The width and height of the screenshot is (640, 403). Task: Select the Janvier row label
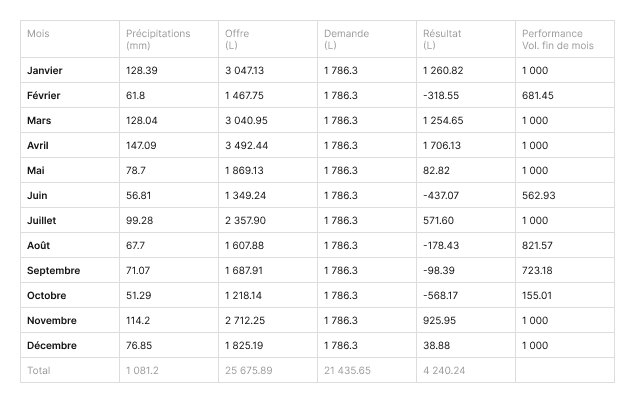[45, 71]
